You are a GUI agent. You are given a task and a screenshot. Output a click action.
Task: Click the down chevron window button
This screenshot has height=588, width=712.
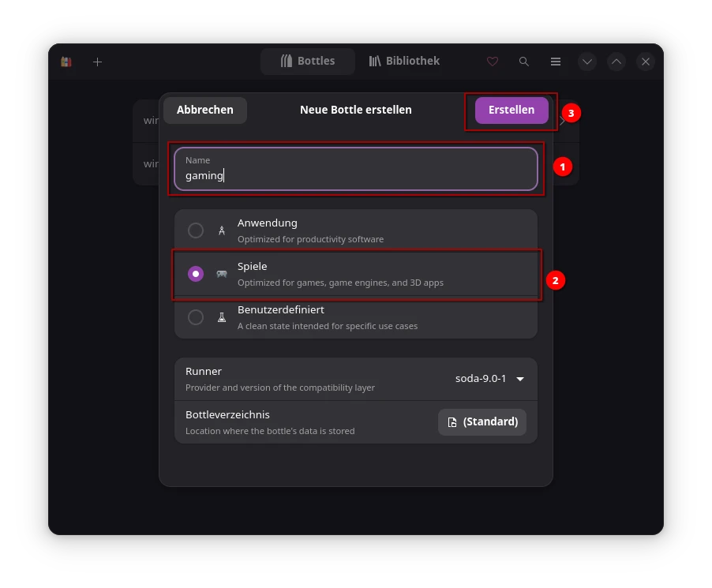pyautogui.click(x=586, y=62)
